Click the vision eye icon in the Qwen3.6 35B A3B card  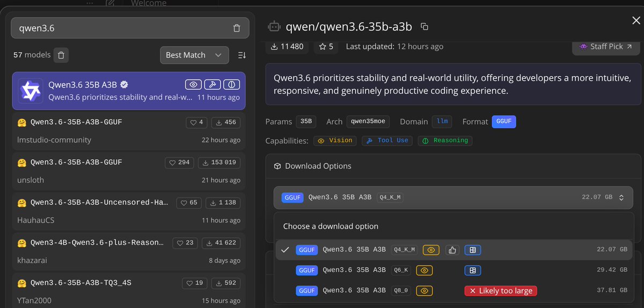(x=194, y=84)
